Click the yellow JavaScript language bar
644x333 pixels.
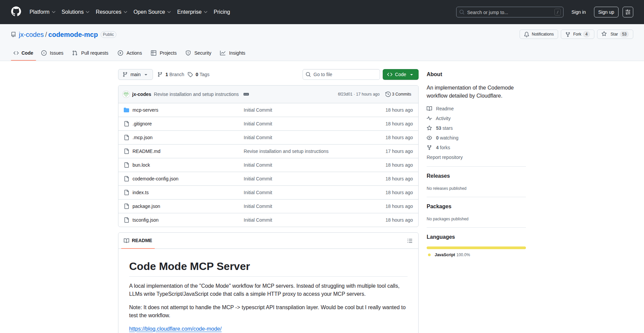(476, 248)
